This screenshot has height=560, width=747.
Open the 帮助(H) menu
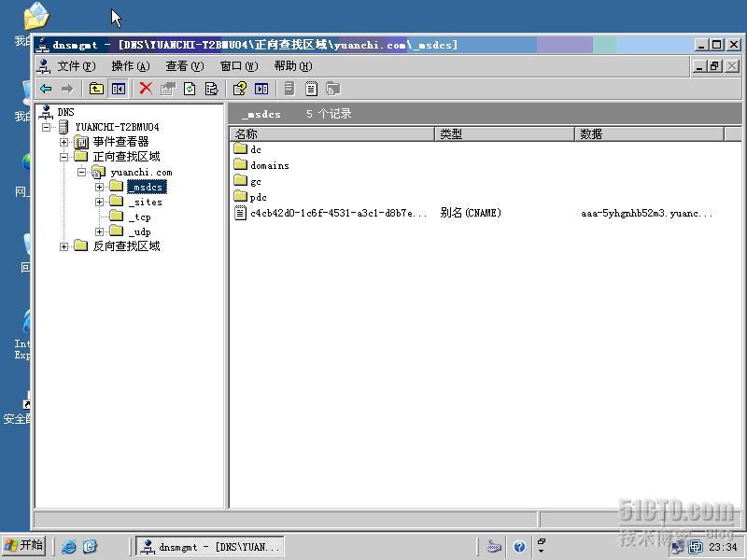pos(293,66)
